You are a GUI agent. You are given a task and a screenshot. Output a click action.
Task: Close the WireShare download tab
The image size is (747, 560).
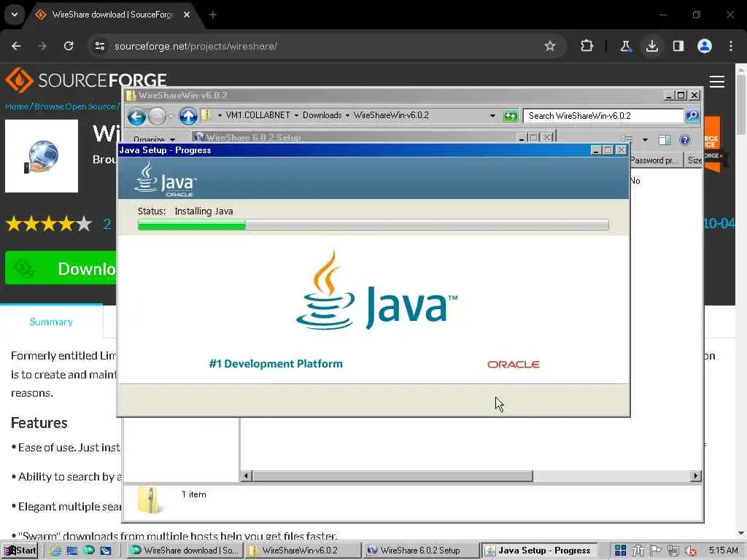[187, 15]
